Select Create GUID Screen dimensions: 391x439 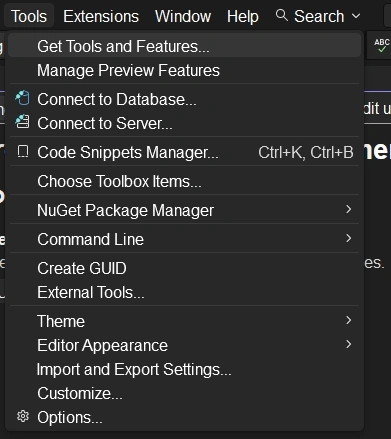184,268
